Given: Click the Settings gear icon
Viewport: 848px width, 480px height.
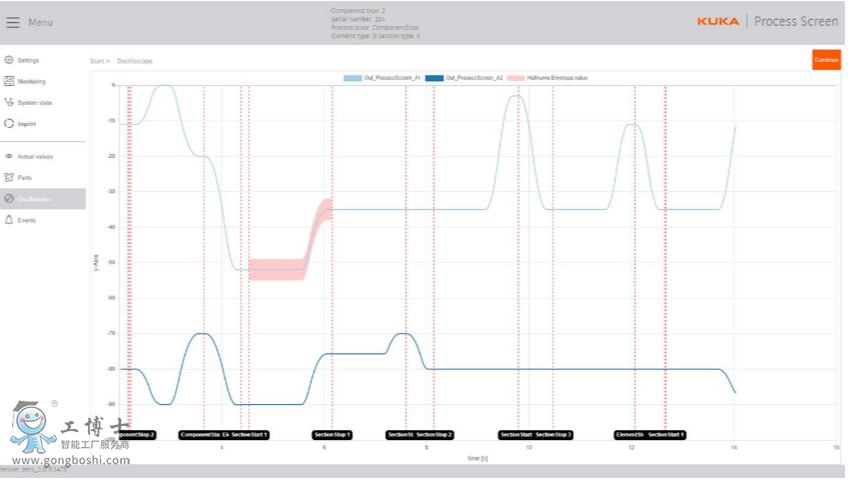Looking at the screenshot, I should tap(9, 60).
